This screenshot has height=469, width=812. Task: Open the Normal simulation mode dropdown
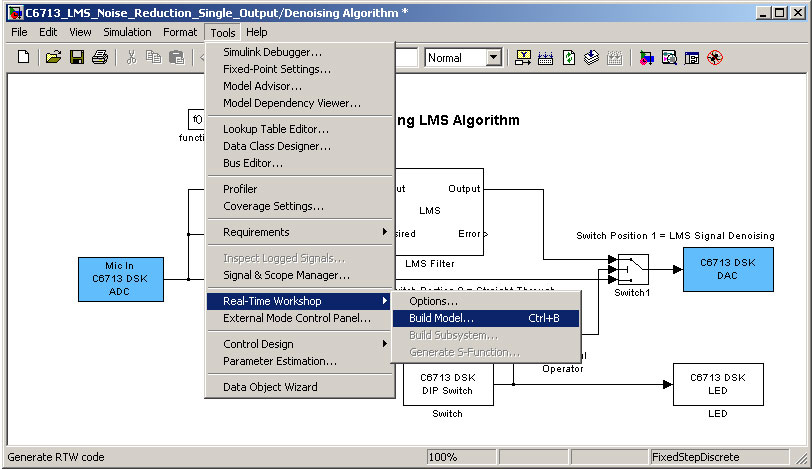pyautogui.click(x=494, y=57)
